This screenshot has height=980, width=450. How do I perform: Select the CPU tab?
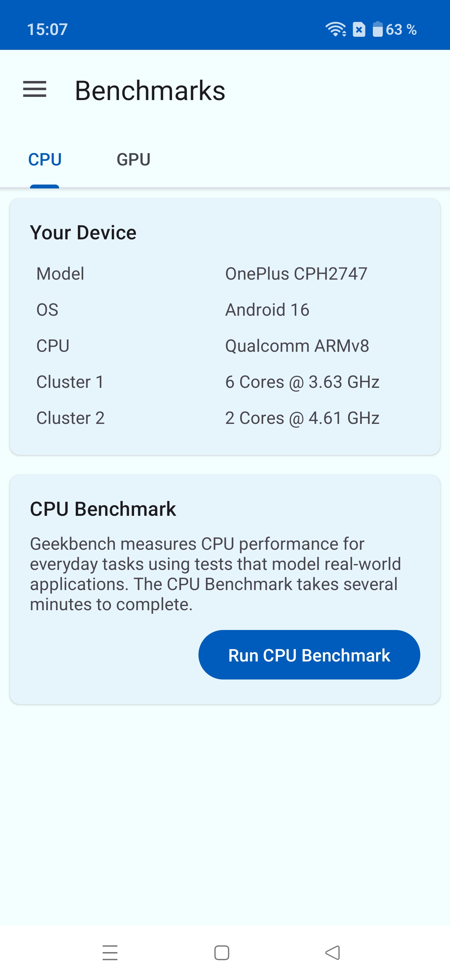click(45, 159)
